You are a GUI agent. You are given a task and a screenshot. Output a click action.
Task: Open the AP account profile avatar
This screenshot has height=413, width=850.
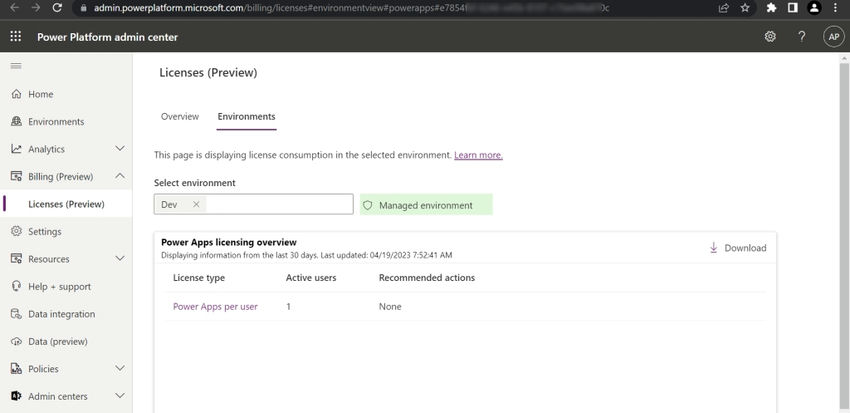click(833, 36)
